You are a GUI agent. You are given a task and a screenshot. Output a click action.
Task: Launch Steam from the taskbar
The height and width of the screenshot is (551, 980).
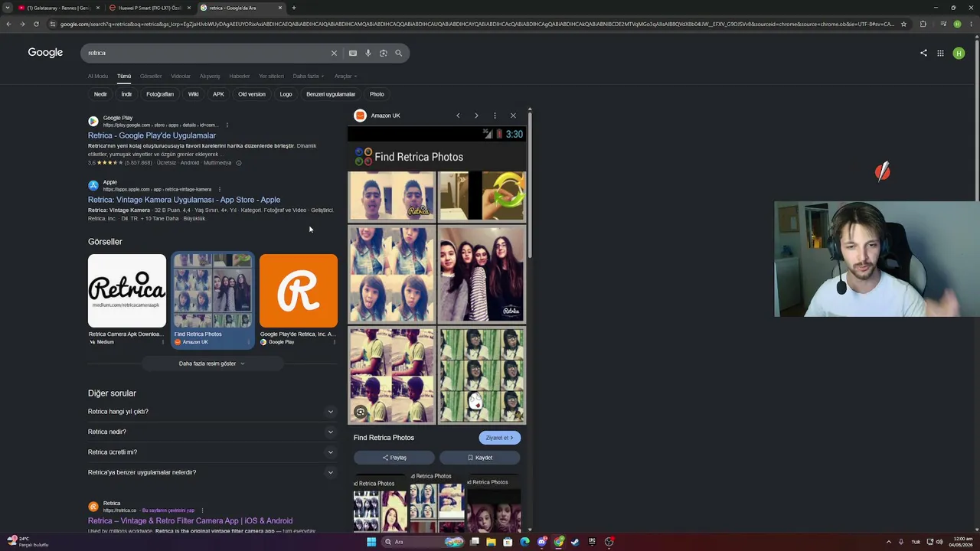575,542
